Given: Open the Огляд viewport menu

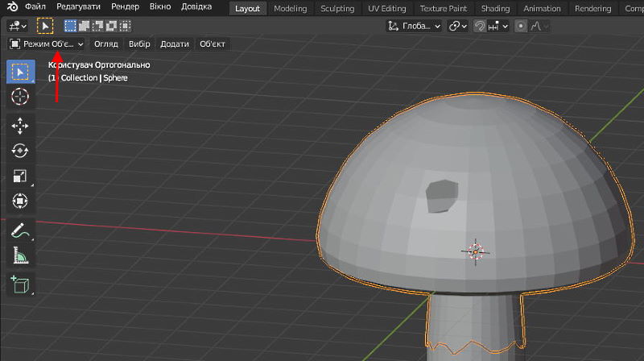Looking at the screenshot, I should tap(106, 44).
